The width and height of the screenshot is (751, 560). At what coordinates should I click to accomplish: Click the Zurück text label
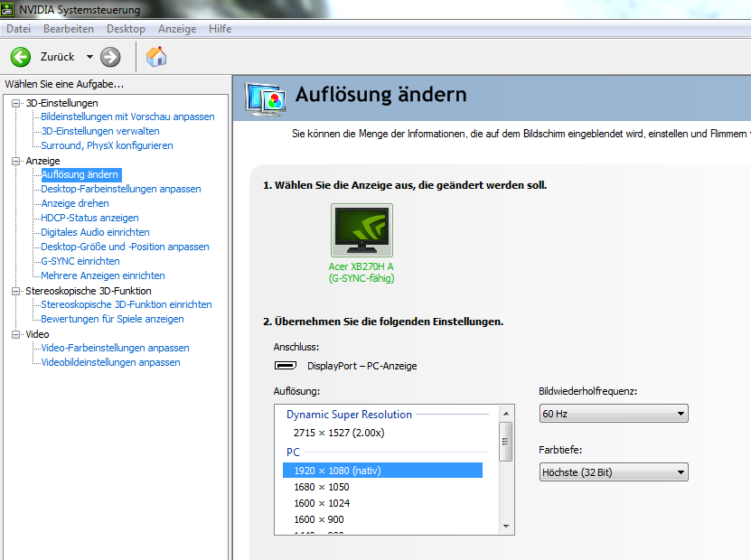(58, 57)
